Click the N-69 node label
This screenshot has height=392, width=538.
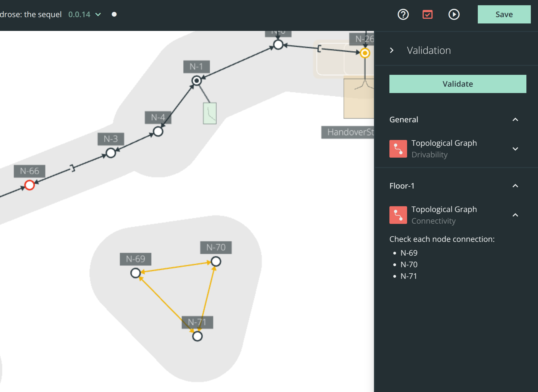coord(135,259)
